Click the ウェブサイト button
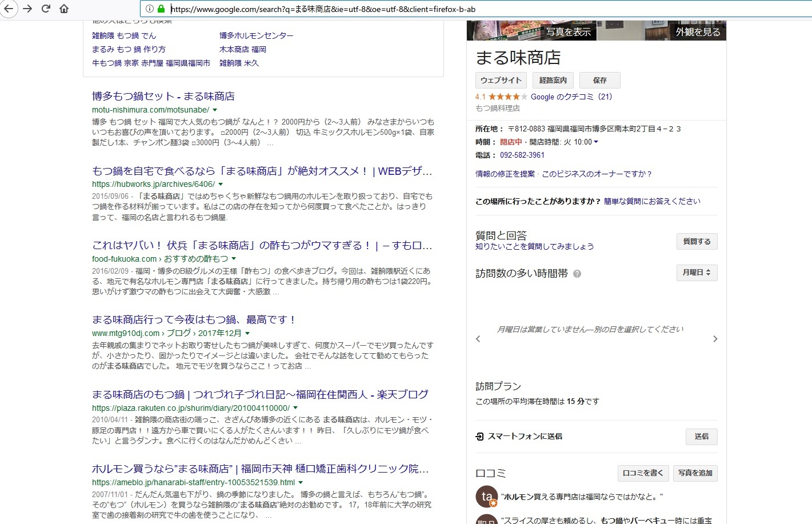 coord(501,80)
